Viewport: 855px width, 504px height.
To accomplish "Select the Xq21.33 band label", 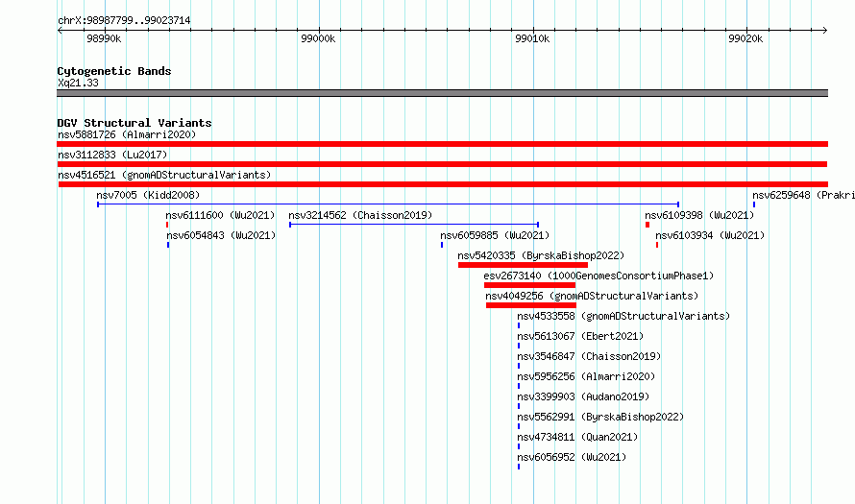I will pos(78,83).
